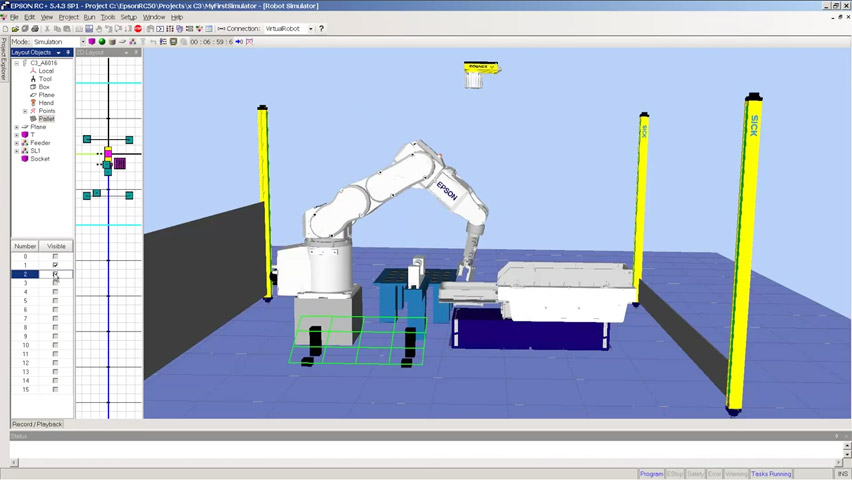This screenshot has width=852, height=480.
Task: Open the Run menu
Action: pyautogui.click(x=89, y=17)
